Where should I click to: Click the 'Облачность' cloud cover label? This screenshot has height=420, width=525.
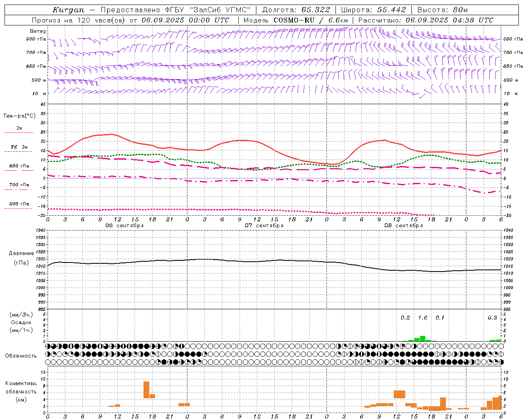click(21, 356)
